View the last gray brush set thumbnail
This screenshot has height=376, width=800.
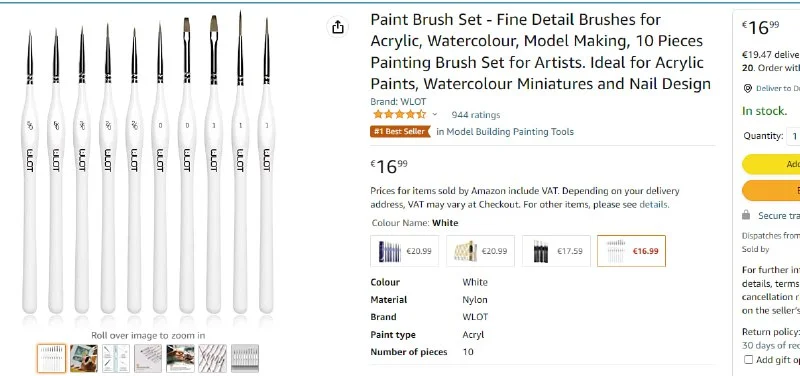(x=245, y=358)
